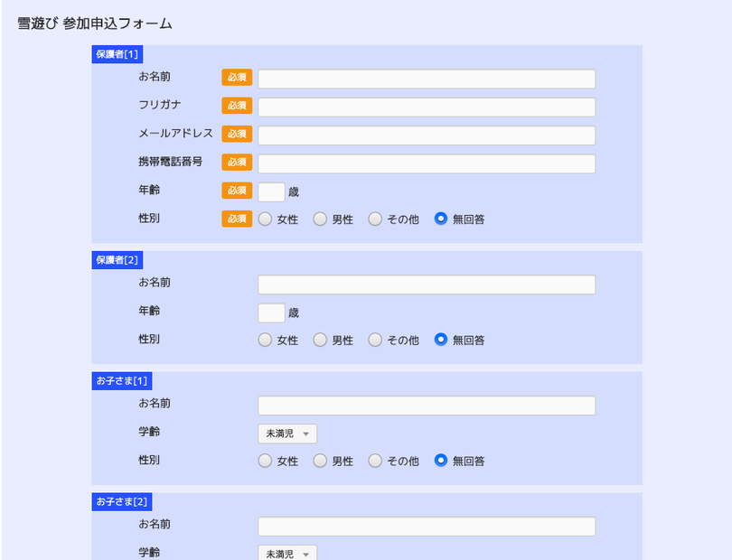The width and height of the screenshot is (732, 560).
Task: Expand 学齢 dropdown for お子さま[2]
Action: click(287, 553)
